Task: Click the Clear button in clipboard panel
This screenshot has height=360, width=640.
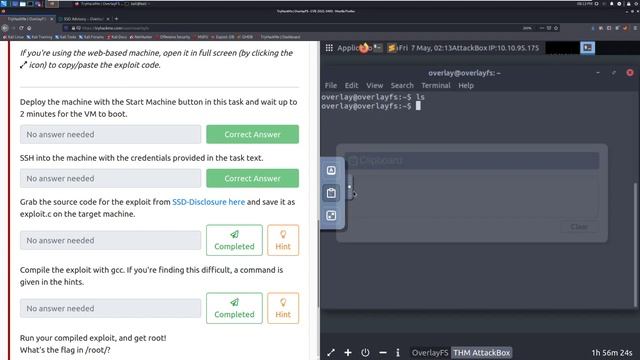Action: pos(579,227)
